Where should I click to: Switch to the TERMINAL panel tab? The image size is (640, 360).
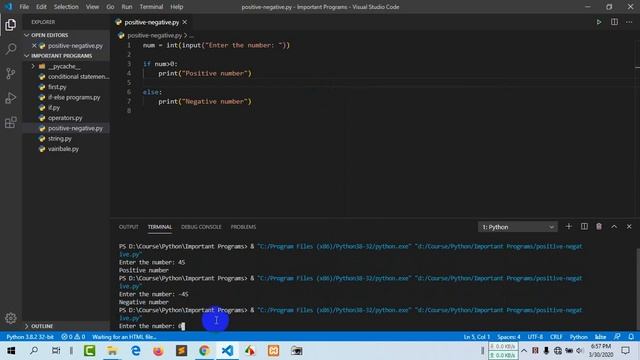point(160,227)
